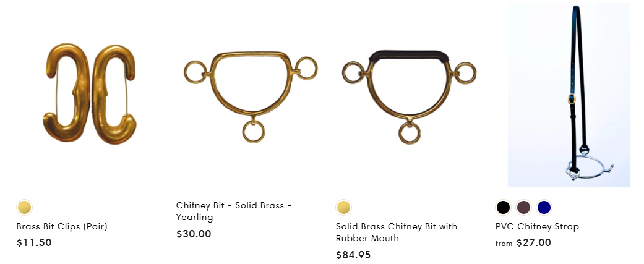
Task: Open the yearling Chifney Bit product image
Action: tap(250, 94)
